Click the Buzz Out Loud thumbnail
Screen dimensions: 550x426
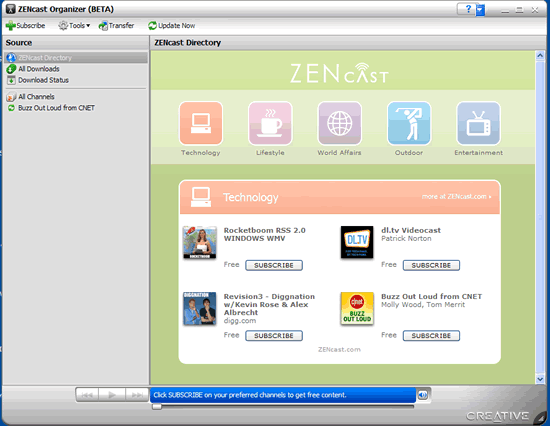(357, 308)
